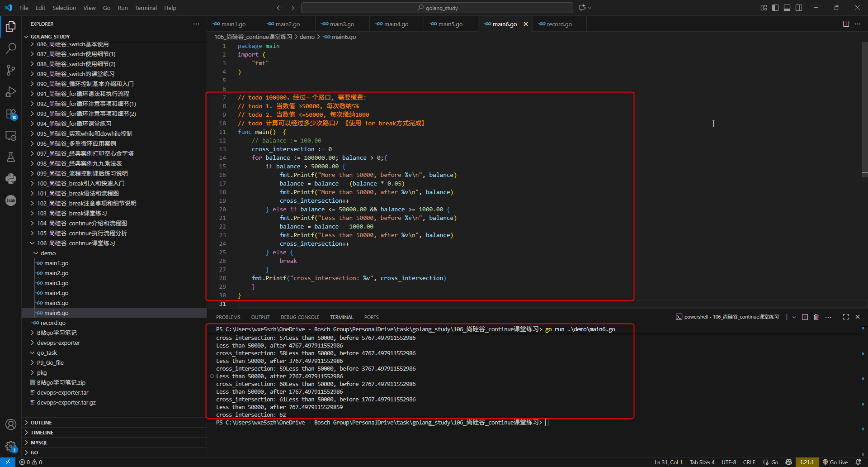Change CRLF end of line sequence
This screenshot has height=467, width=868.
[749, 462]
